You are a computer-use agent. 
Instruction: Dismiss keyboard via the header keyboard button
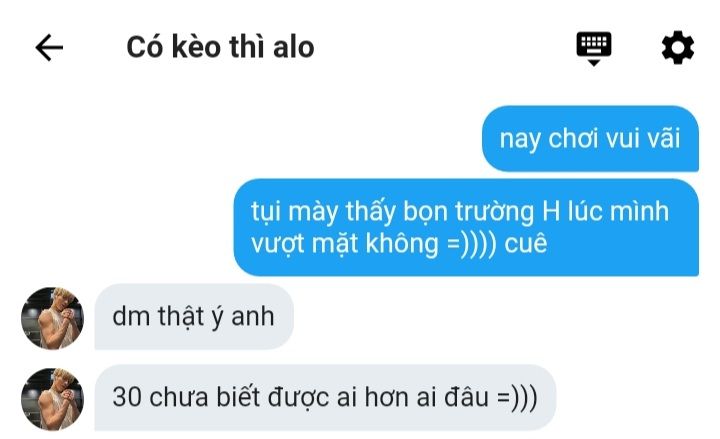pyautogui.click(x=594, y=48)
